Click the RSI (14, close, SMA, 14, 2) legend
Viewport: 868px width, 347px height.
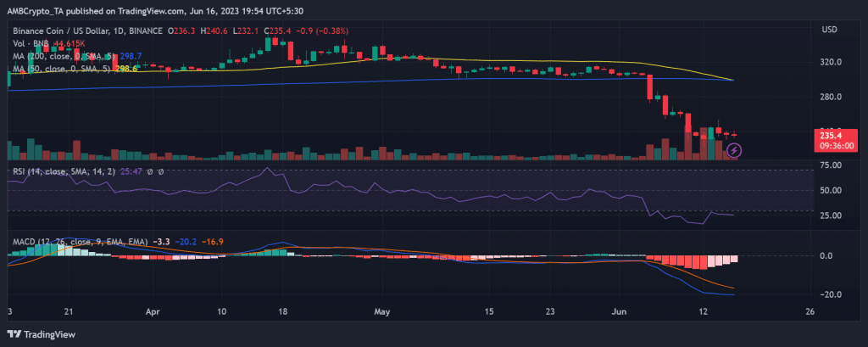[x=64, y=172]
